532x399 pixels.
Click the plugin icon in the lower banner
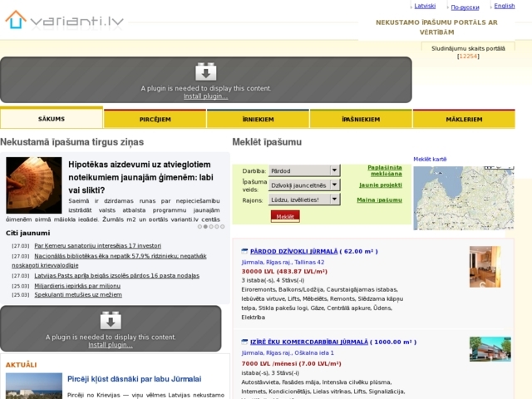coord(111,321)
